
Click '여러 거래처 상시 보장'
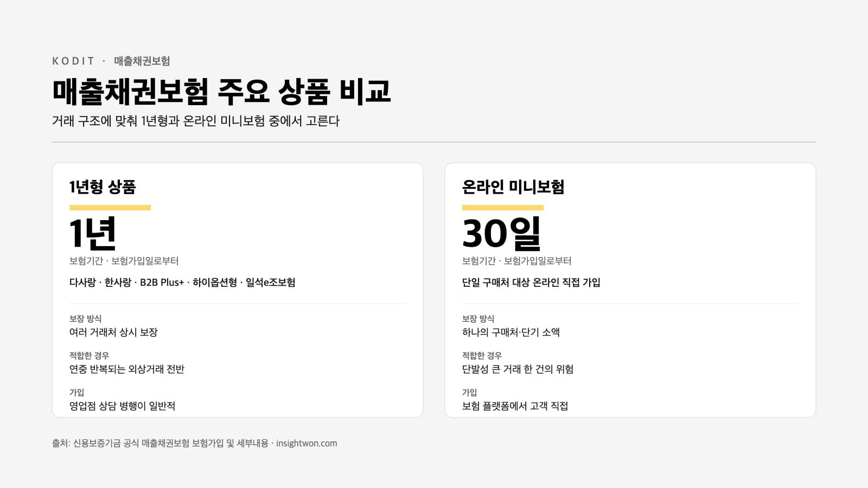113,332
